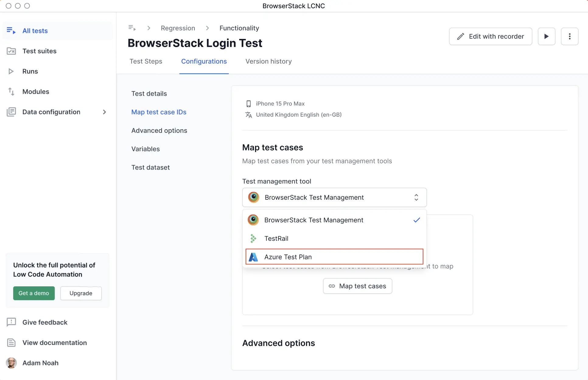Run the test using the play button
The height and width of the screenshot is (380, 588).
click(546, 36)
